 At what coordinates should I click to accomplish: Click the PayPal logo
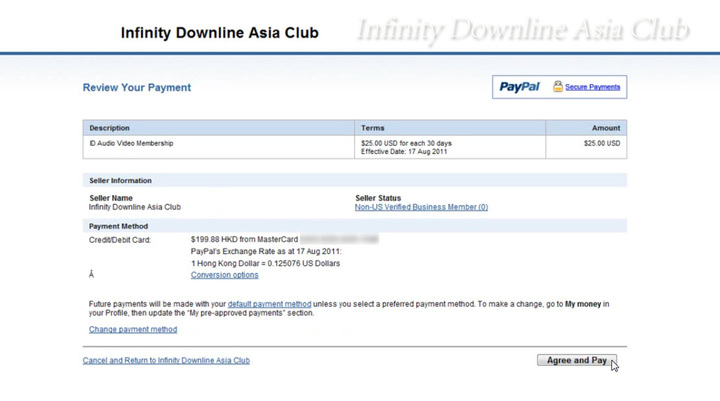[519, 87]
